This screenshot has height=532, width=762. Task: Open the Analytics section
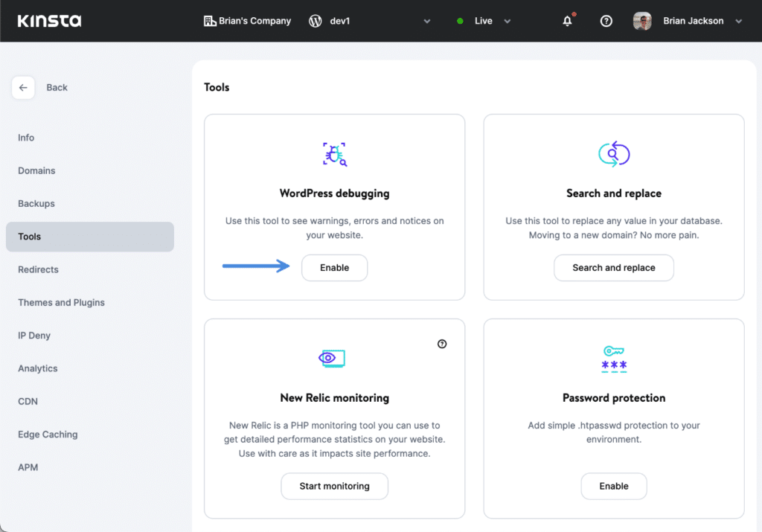point(37,368)
